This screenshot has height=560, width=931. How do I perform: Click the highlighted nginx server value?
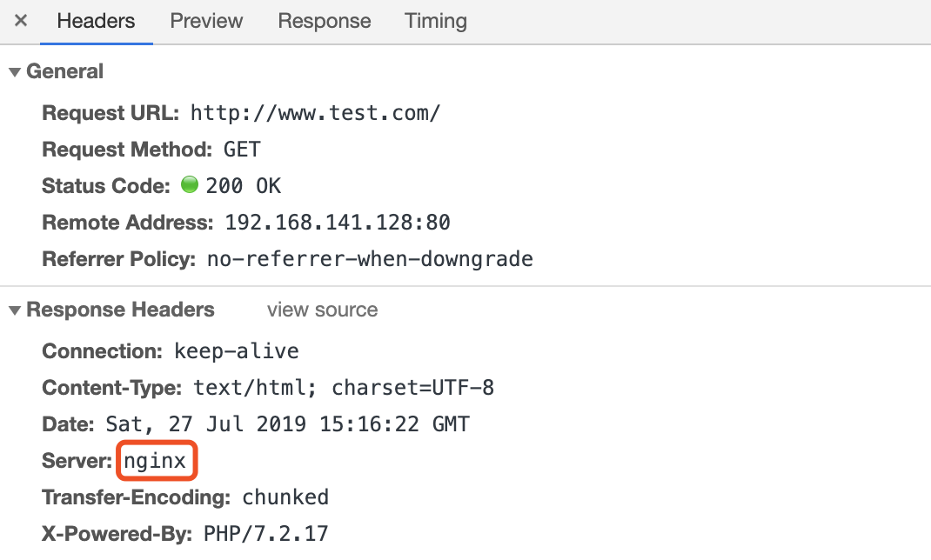(155, 461)
